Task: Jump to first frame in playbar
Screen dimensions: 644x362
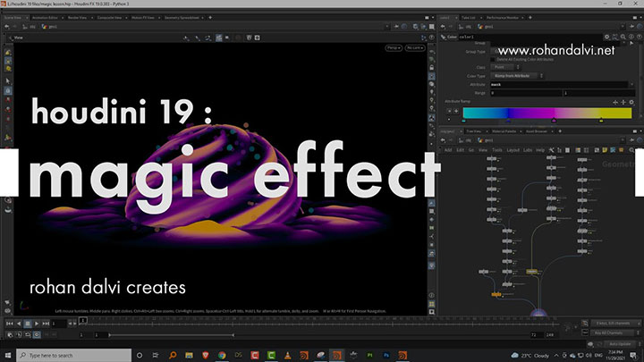Action: [x=10, y=324]
